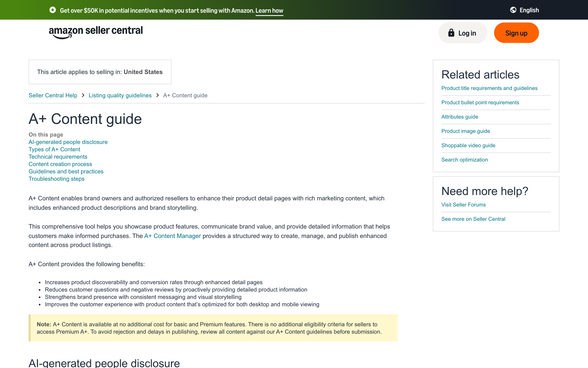This screenshot has height=368, width=588.
Task: Open Listing quality guidelines breadcrumb
Action: click(x=120, y=95)
